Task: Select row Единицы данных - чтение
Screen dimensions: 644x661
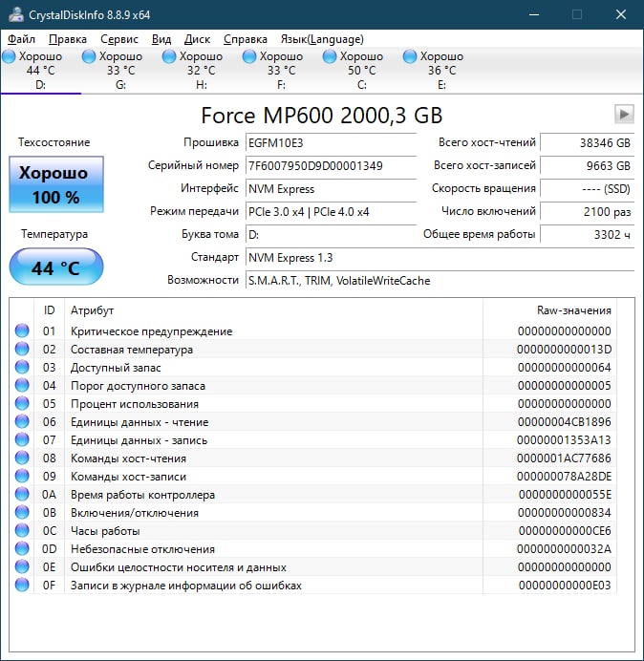Action: click(313, 421)
